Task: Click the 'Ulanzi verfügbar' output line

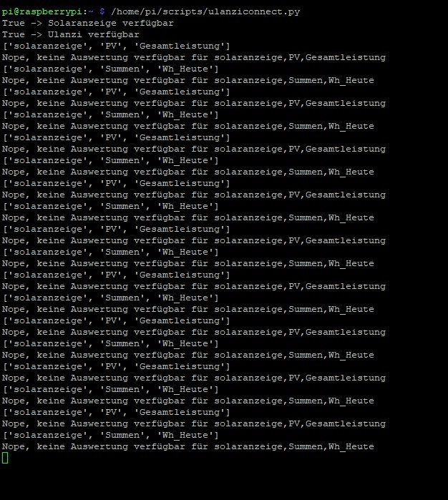Action: (x=71, y=35)
